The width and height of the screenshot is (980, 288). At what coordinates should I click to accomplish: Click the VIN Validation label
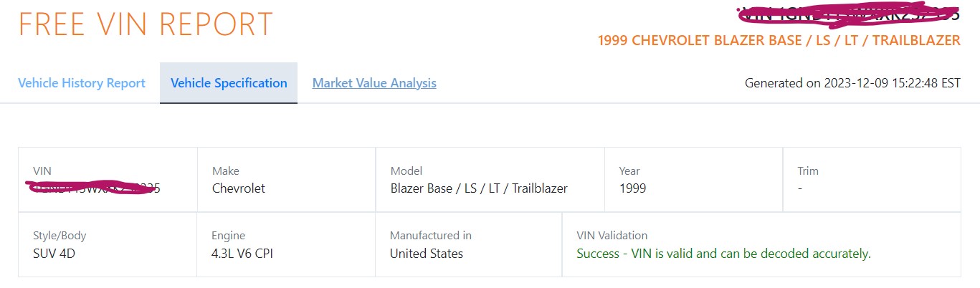pyautogui.click(x=612, y=236)
